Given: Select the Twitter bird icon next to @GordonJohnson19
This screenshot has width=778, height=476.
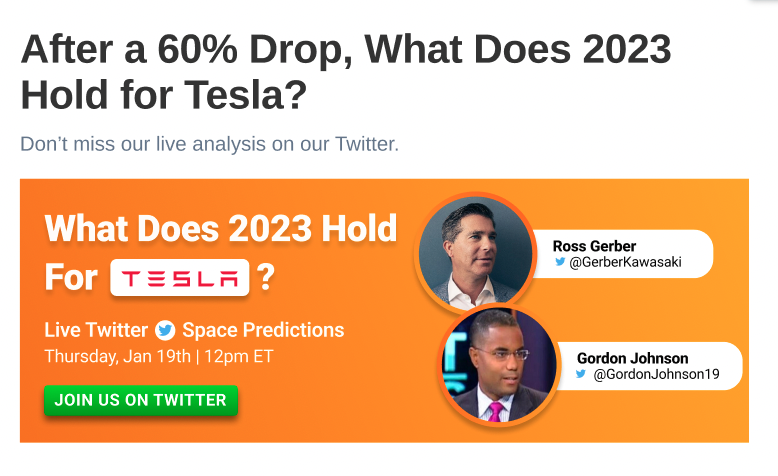Looking at the screenshot, I should click(581, 374).
